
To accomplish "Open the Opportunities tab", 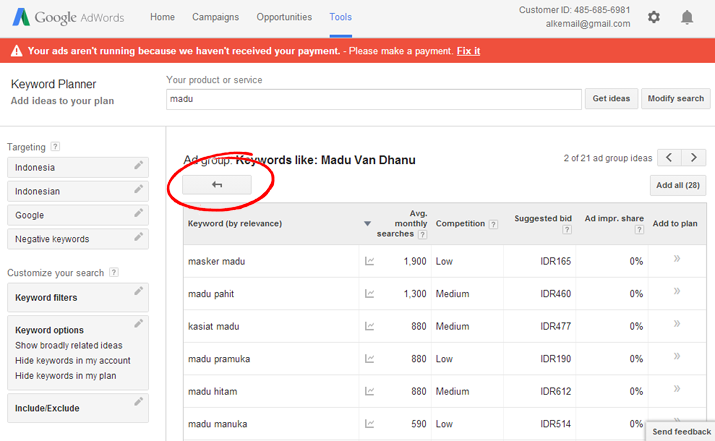I will tap(284, 17).
